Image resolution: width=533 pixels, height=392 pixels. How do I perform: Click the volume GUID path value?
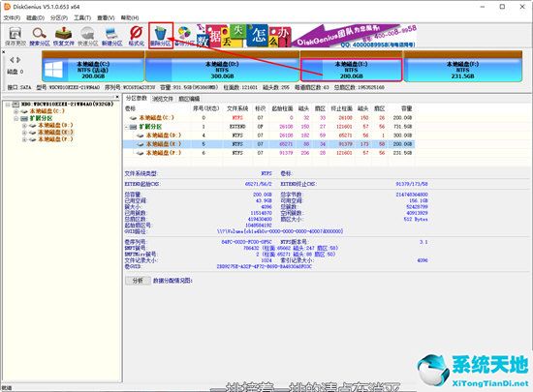tap(280, 231)
